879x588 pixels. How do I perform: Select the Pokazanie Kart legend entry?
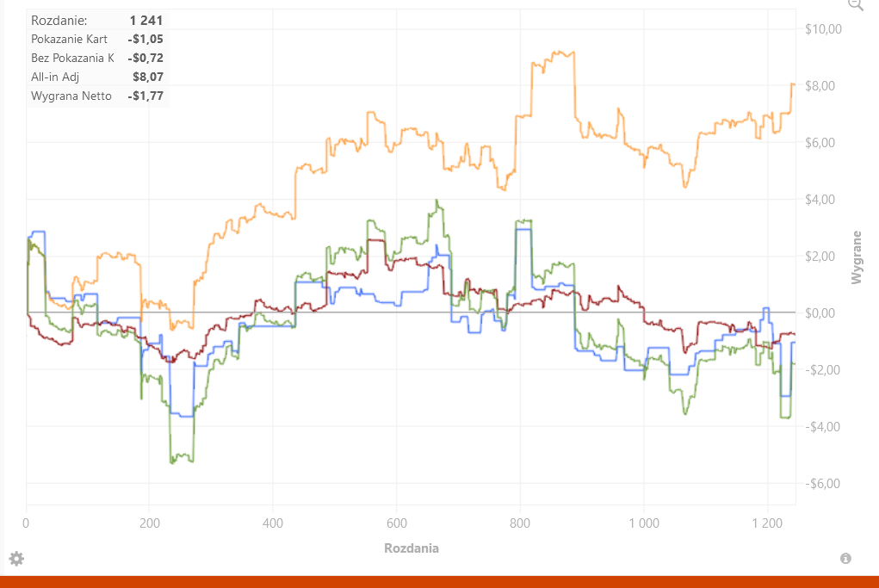[69, 40]
